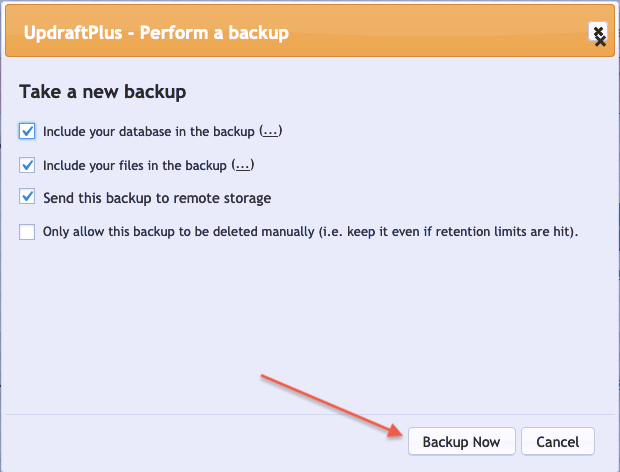Uncheck the Include your files checkbox
The image size is (620, 472).
pos(27,165)
